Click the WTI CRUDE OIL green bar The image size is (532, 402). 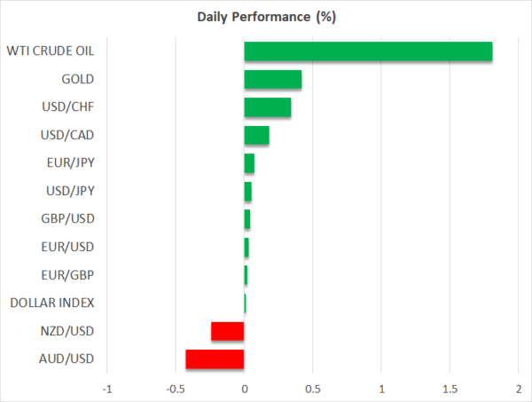(x=368, y=51)
